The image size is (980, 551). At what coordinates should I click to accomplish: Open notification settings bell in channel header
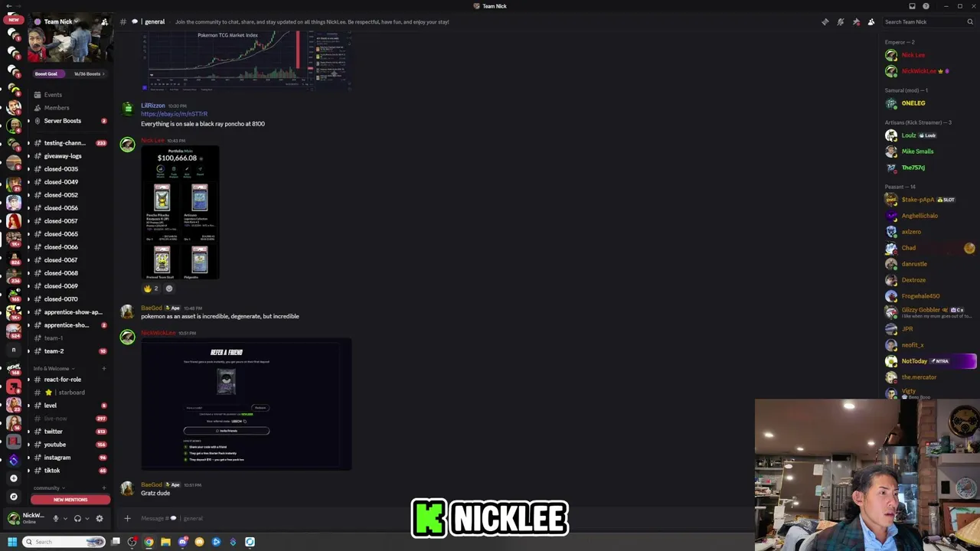(x=840, y=21)
